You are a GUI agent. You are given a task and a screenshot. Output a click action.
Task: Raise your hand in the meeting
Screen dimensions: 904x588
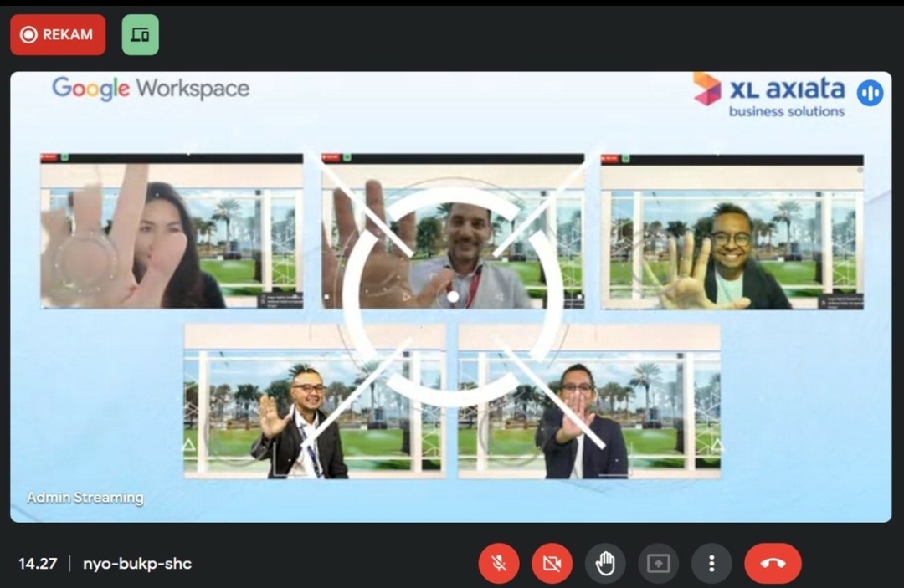605,564
